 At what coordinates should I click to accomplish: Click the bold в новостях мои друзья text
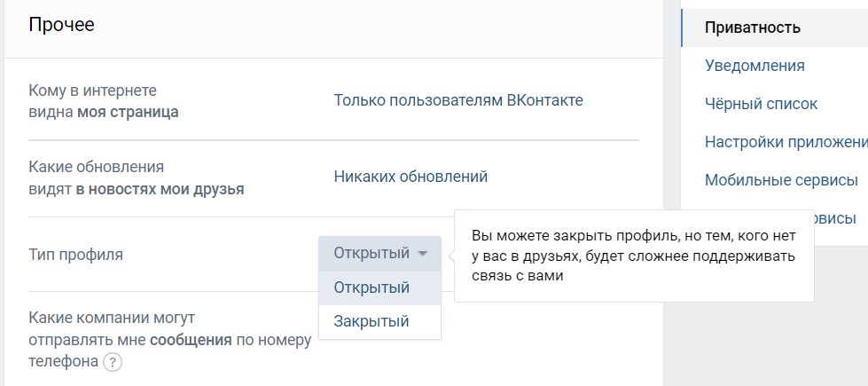[x=160, y=189]
